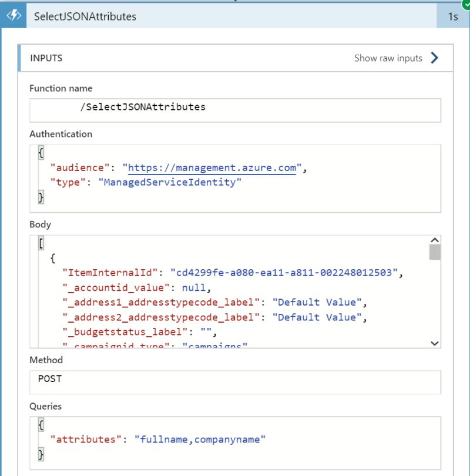
Task: Click the Body scroll-up arrow
Action: pos(434,239)
